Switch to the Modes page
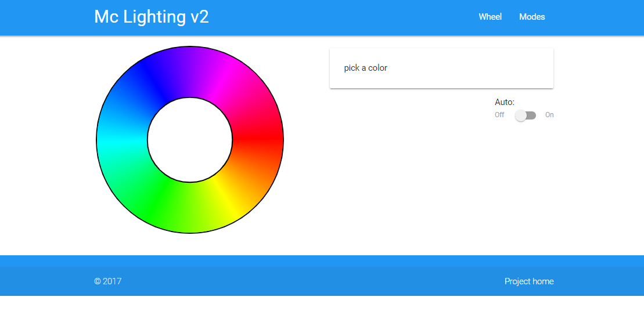Screen dimensions: 644x322 [531, 17]
